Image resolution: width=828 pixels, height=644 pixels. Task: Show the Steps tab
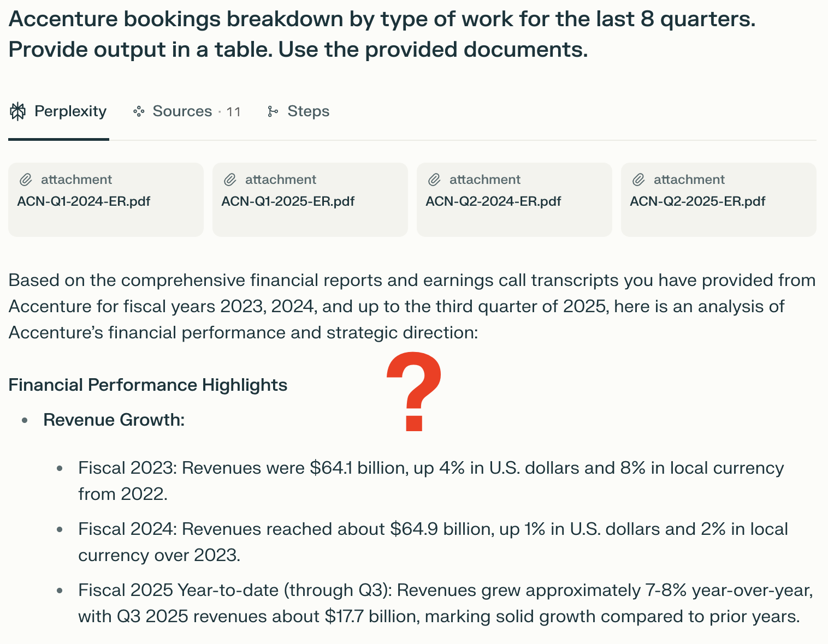click(x=308, y=111)
